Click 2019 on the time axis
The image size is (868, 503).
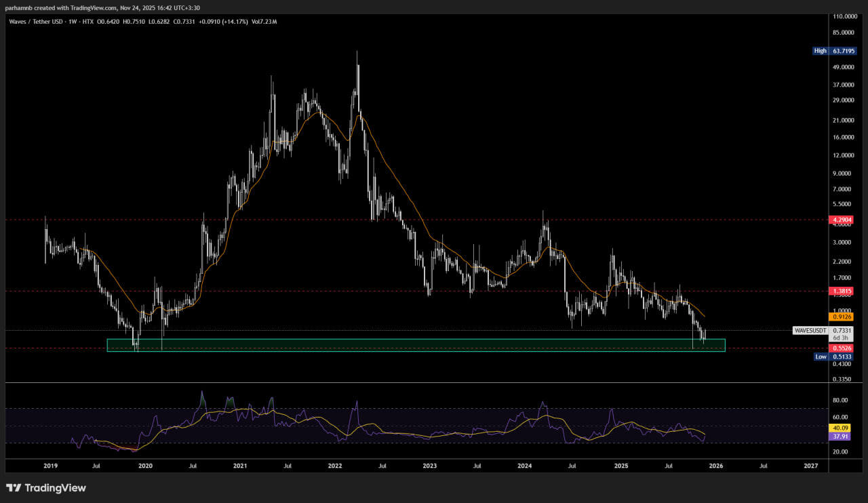click(x=50, y=466)
